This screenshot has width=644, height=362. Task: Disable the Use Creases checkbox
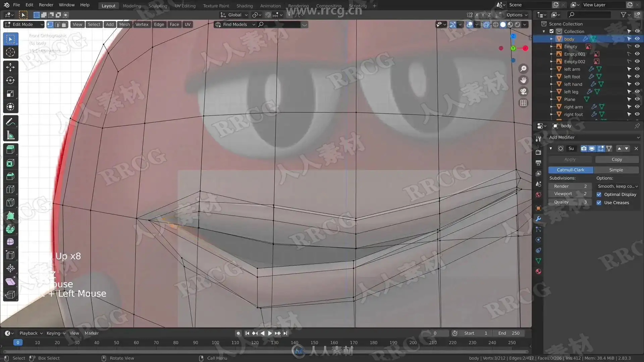pyautogui.click(x=599, y=202)
